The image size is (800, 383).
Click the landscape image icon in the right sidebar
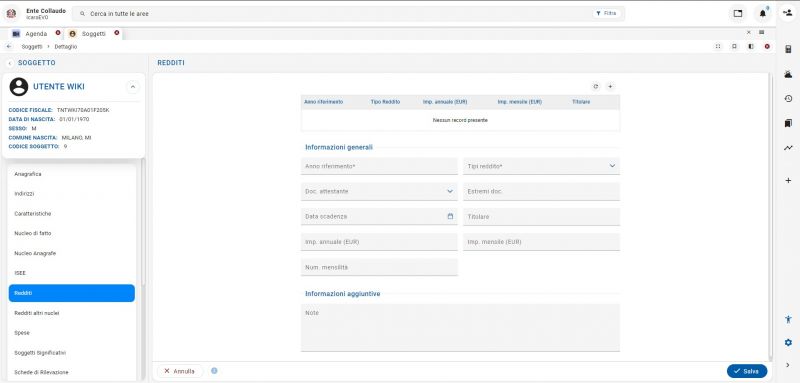788,74
